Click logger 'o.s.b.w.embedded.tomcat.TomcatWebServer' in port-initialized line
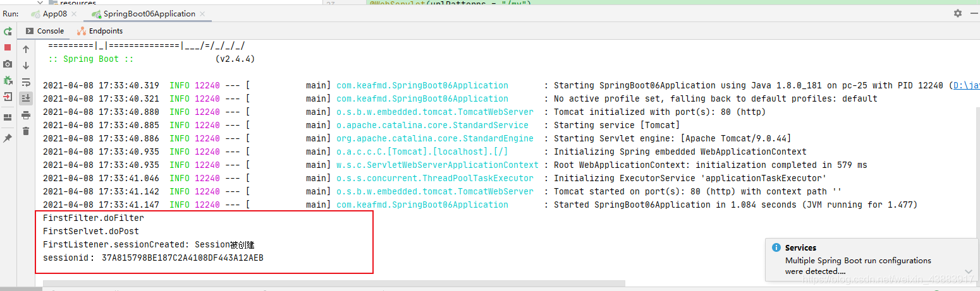The height and width of the screenshot is (291, 980). [x=435, y=112]
